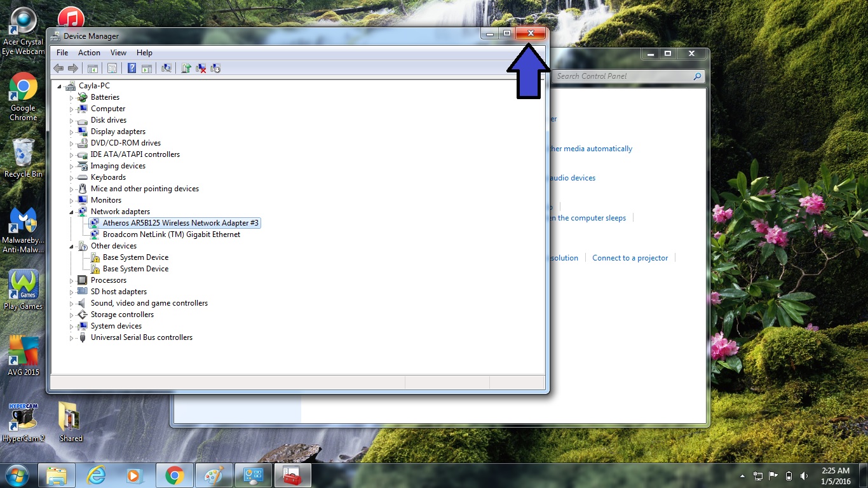Open the Start menu orb
868x488 pixels.
pos(17,475)
